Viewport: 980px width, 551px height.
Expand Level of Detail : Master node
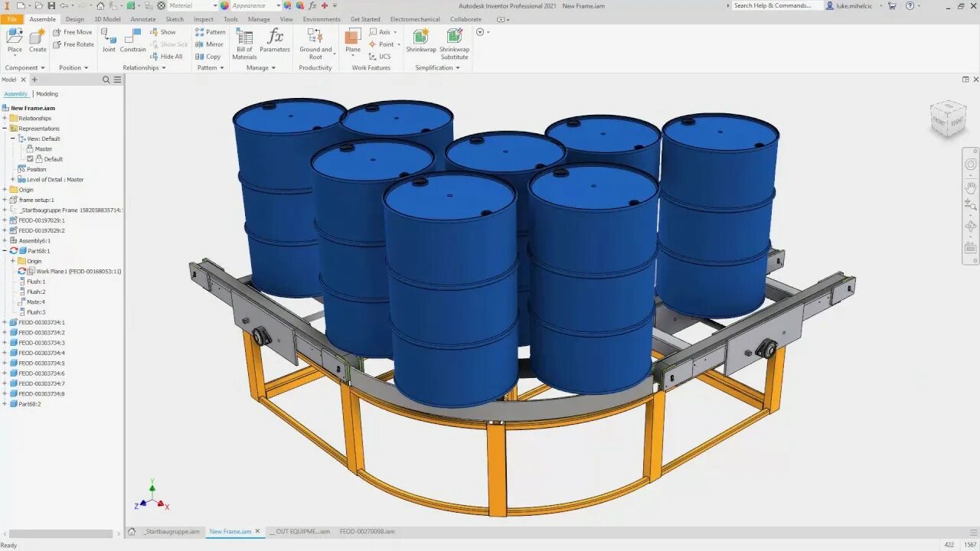coord(13,179)
